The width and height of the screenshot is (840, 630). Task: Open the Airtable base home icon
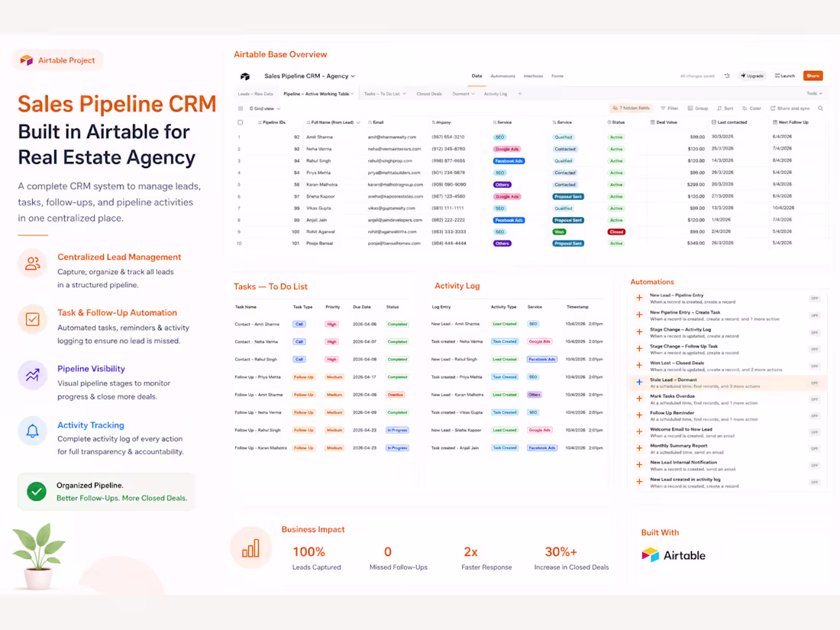point(245,76)
